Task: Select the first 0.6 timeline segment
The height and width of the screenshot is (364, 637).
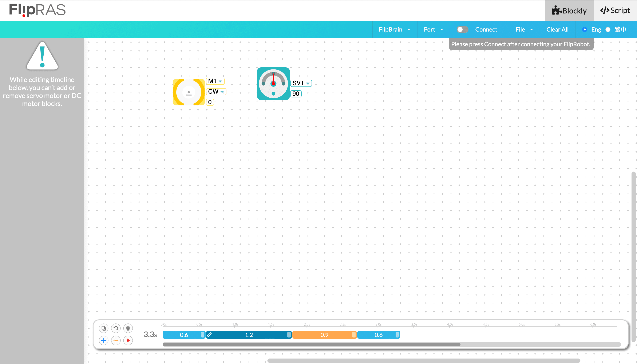Action: [x=184, y=335]
